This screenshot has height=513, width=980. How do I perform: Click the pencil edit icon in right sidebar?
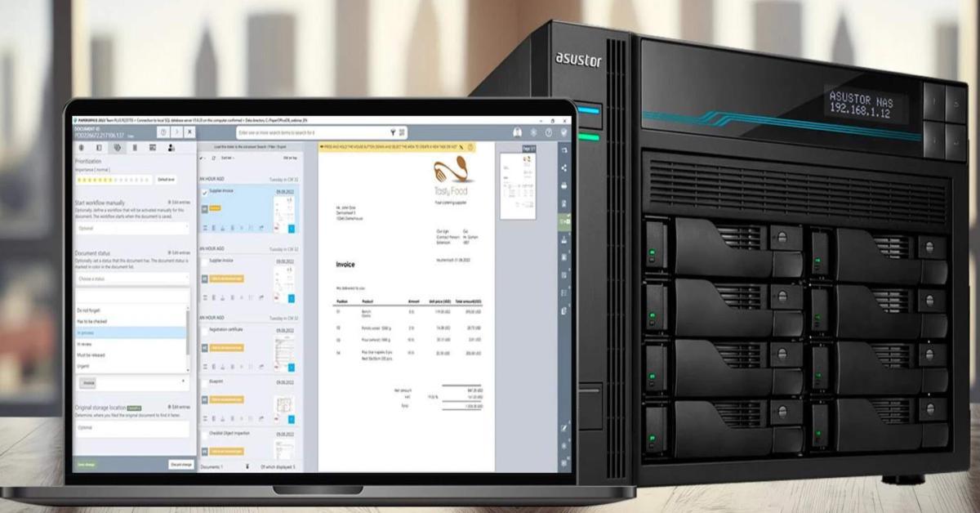pyautogui.click(x=563, y=427)
